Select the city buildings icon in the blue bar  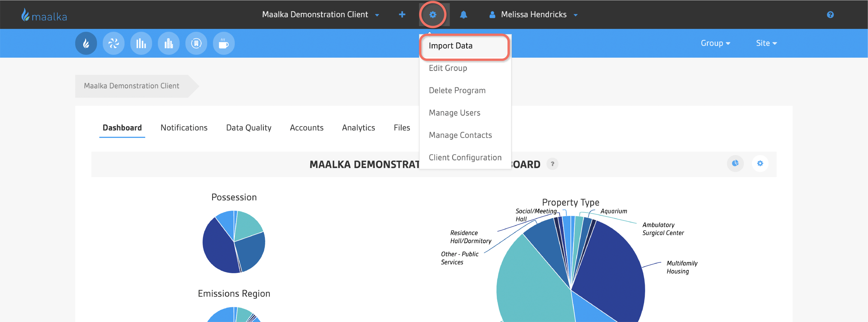click(168, 43)
